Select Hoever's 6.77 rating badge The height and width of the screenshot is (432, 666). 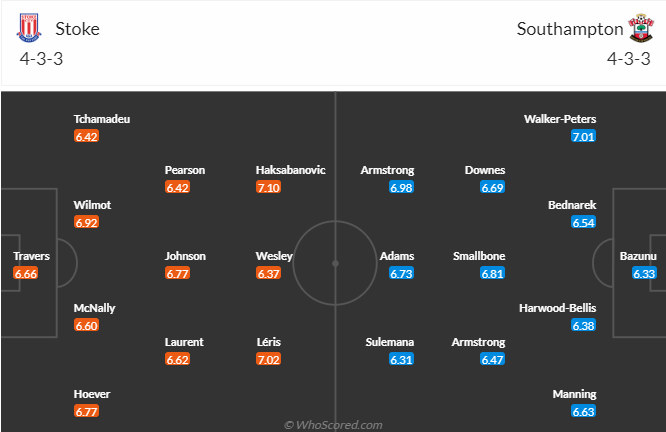86,411
